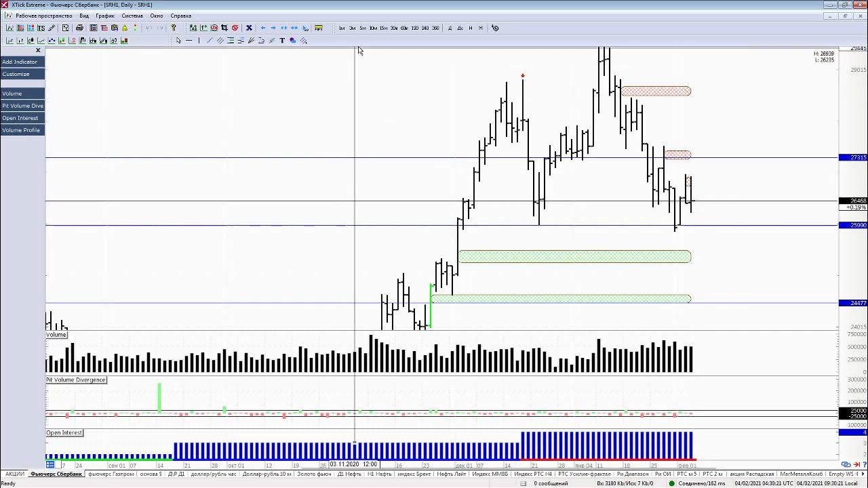Screen dimensions: 868x488
Task: Click the blue right arrow icon
Action: point(273,28)
